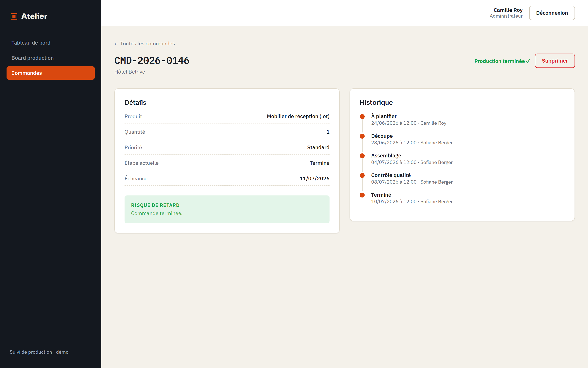Click the Contrôle qualité timeline dot
The image size is (588, 368).
click(x=362, y=175)
